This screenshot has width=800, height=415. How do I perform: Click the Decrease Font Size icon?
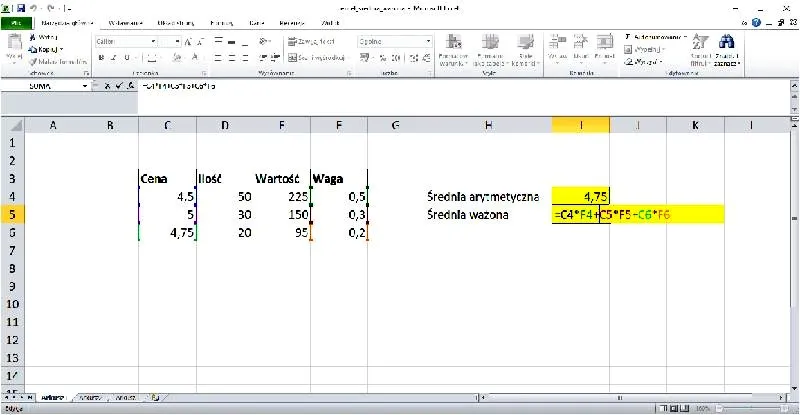pyautogui.click(x=201, y=42)
